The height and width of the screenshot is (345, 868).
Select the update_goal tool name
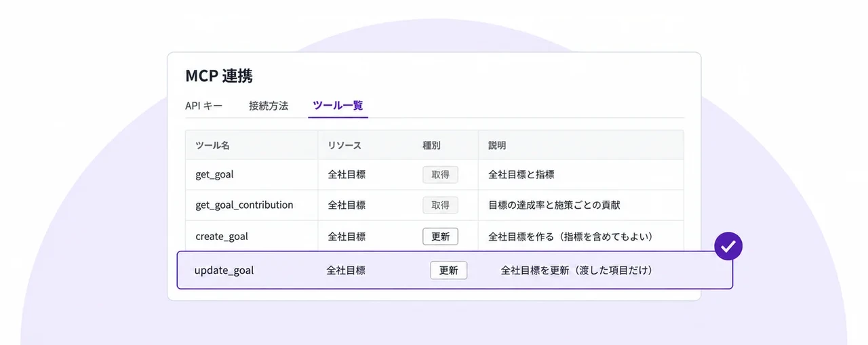point(224,270)
